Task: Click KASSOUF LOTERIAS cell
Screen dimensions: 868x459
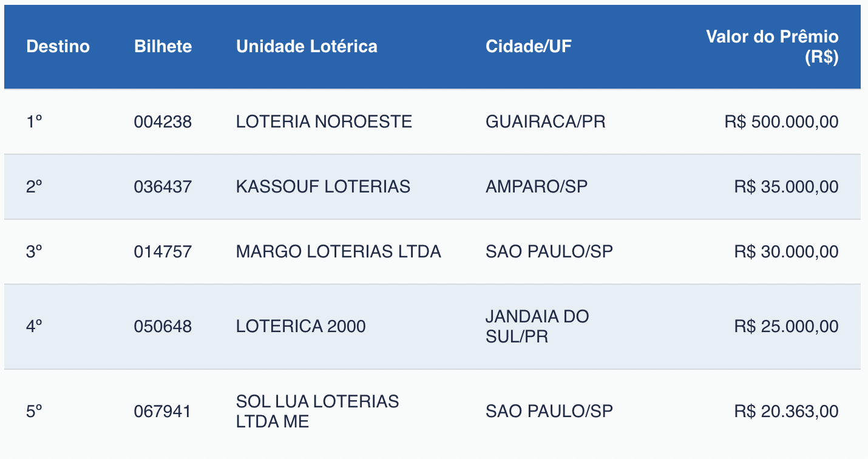Action: tap(323, 186)
